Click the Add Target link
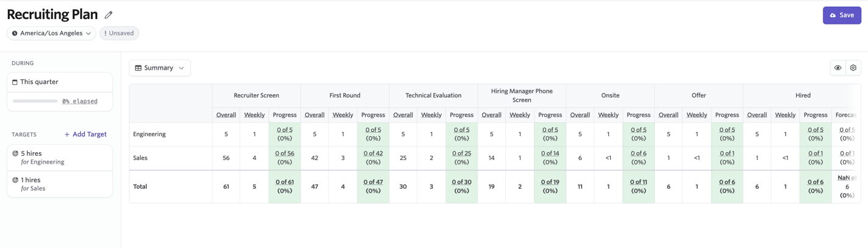This screenshot has height=248, width=868. pyautogui.click(x=86, y=134)
